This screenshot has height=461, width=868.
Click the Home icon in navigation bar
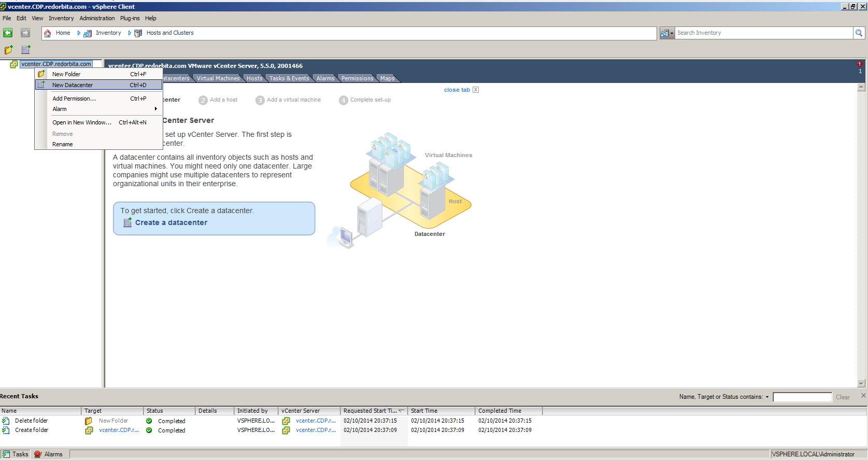[48, 33]
